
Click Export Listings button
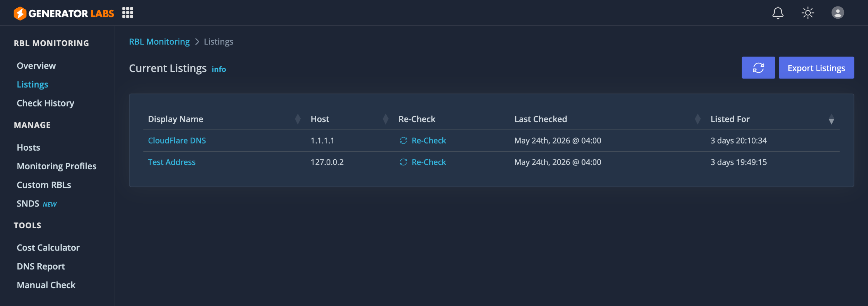[816, 68]
